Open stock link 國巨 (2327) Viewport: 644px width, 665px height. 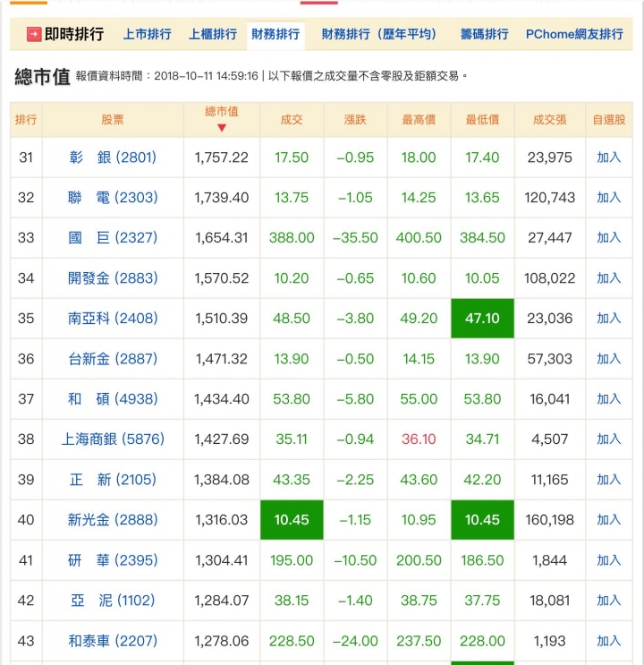(x=113, y=237)
